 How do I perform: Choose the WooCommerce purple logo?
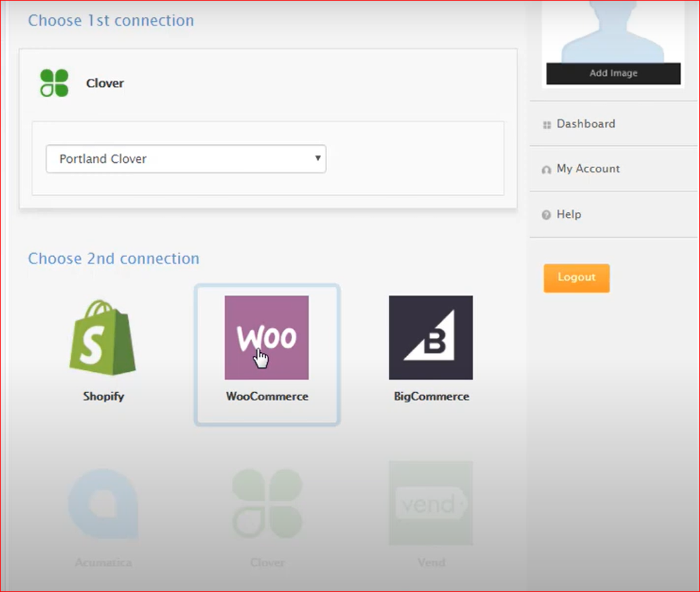point(267,337)
